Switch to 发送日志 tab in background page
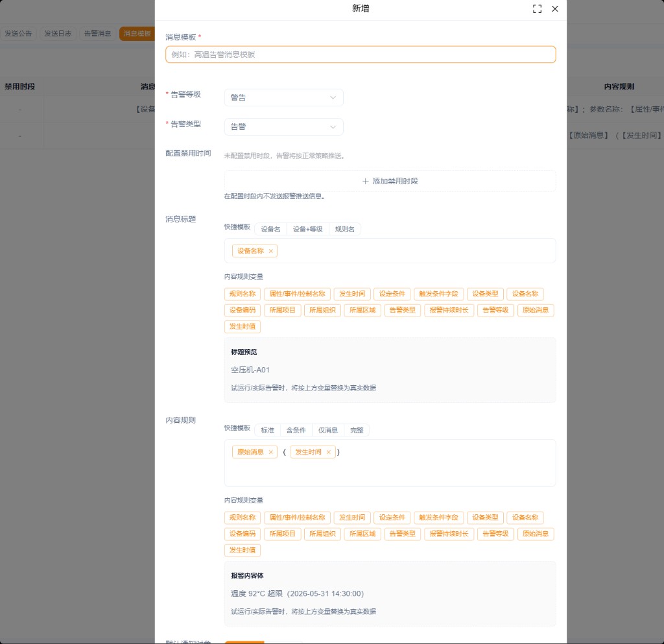 click(x=58, y=34)
